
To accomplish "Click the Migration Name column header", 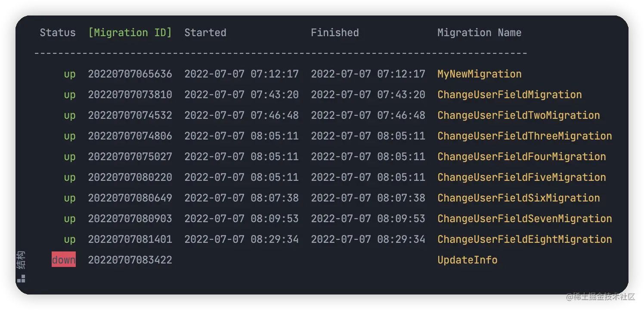I will tap(480, 33).
